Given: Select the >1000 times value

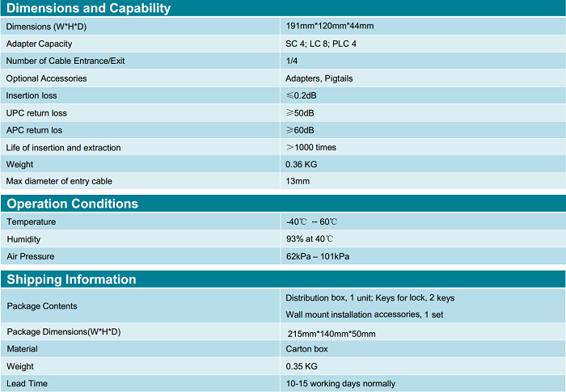Looking at the screenshot, I should (310, 147).
